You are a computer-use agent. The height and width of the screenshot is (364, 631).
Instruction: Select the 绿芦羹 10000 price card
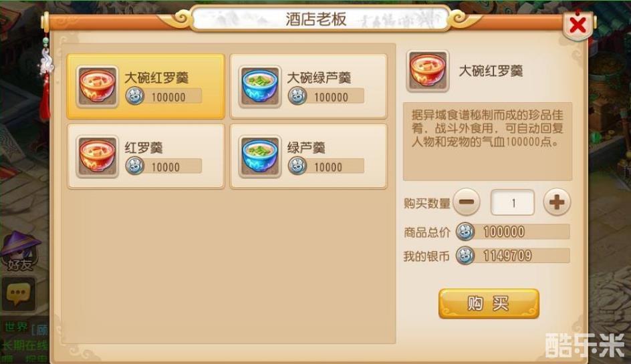[308, 156]
